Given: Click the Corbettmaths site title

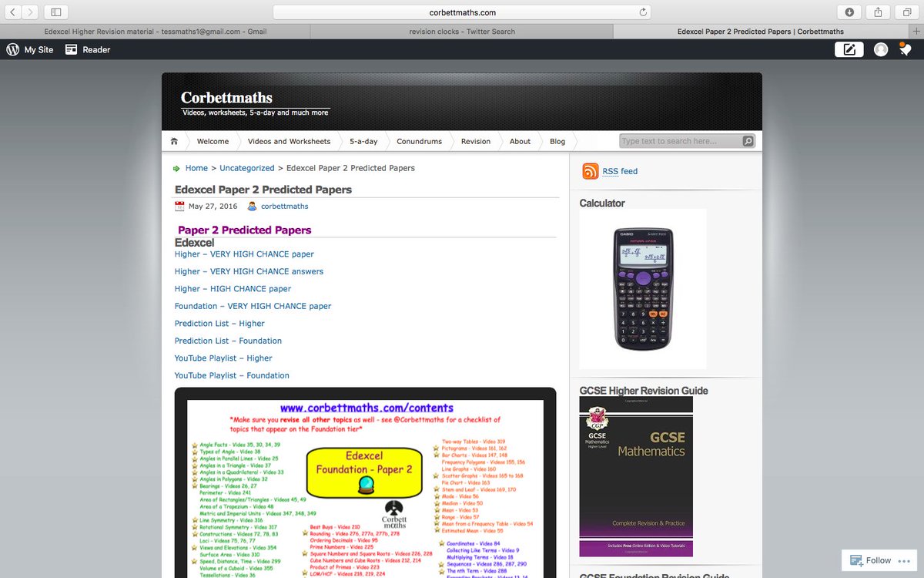Looking at the screenshot, I should 226,97.
